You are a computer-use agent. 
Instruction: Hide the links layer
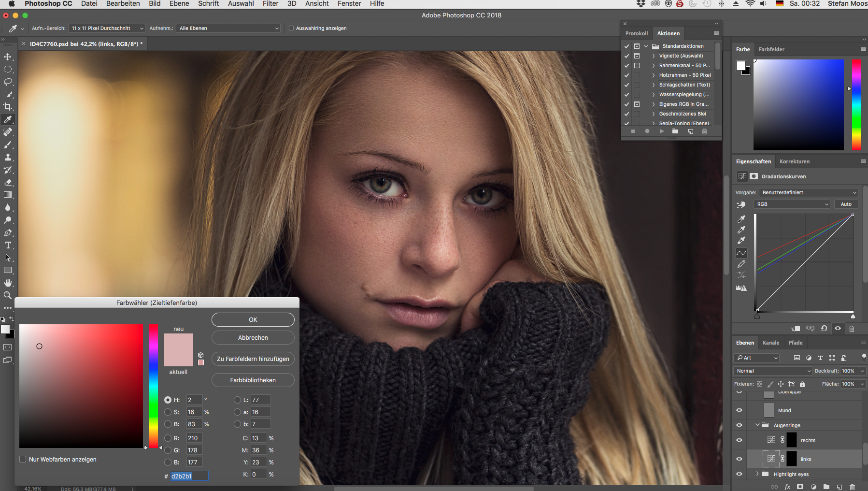coord(739,459)
